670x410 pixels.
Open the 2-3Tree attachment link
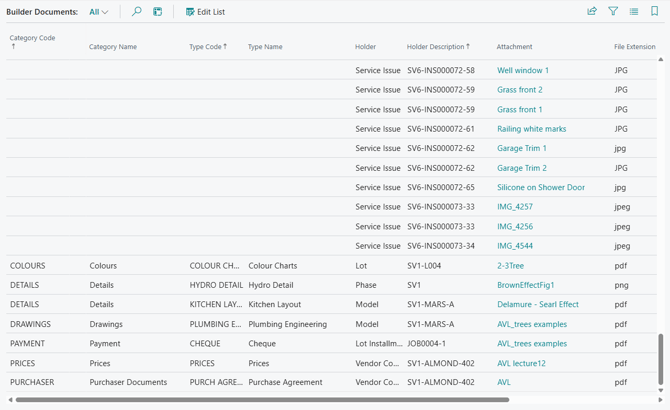pyautogui.click(x=510, y=266)
